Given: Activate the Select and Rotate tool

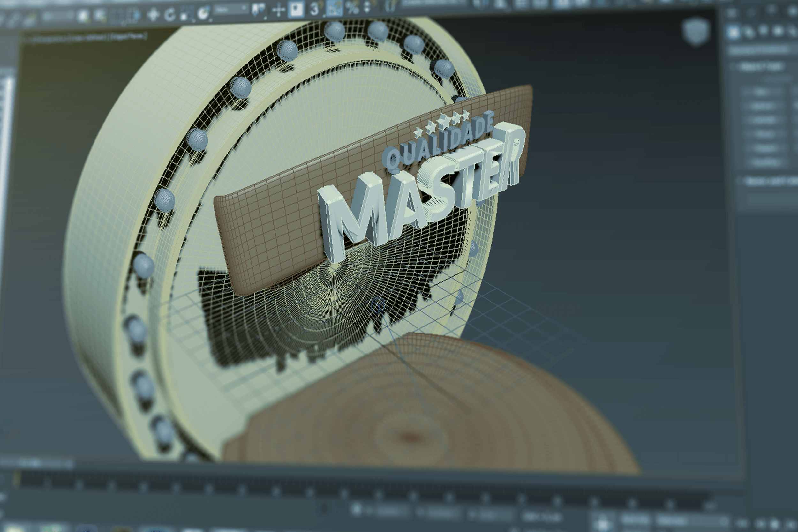Looking at the screenshot, I should [169, 15].
